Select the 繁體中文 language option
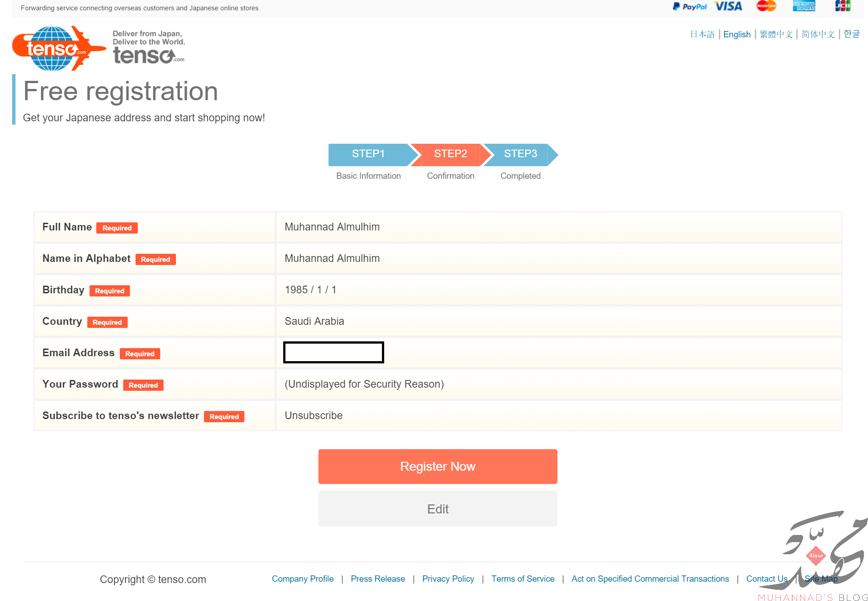Image resolution: width=868 pixels, height=601 pixels. (x=776, y=34)
